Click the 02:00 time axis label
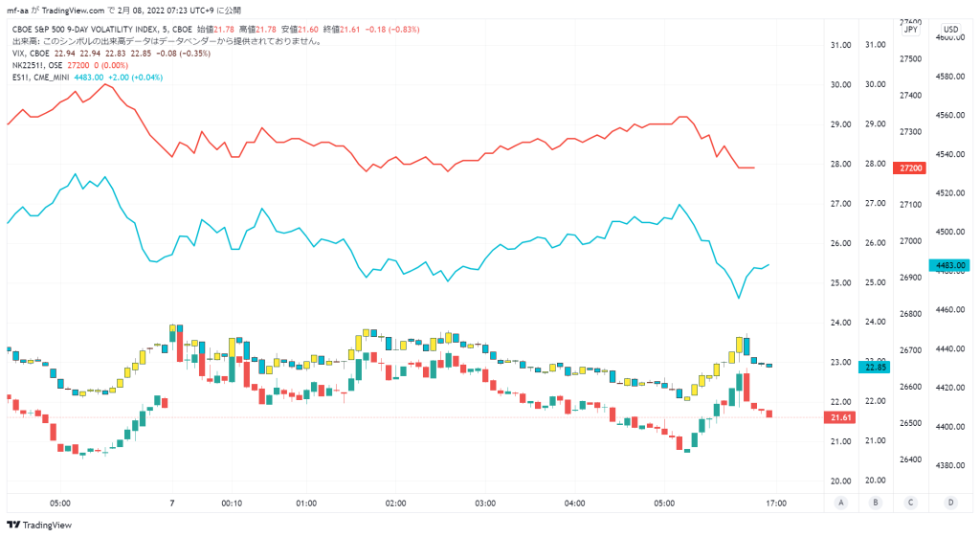980x537 pixels. pos(395,503)
